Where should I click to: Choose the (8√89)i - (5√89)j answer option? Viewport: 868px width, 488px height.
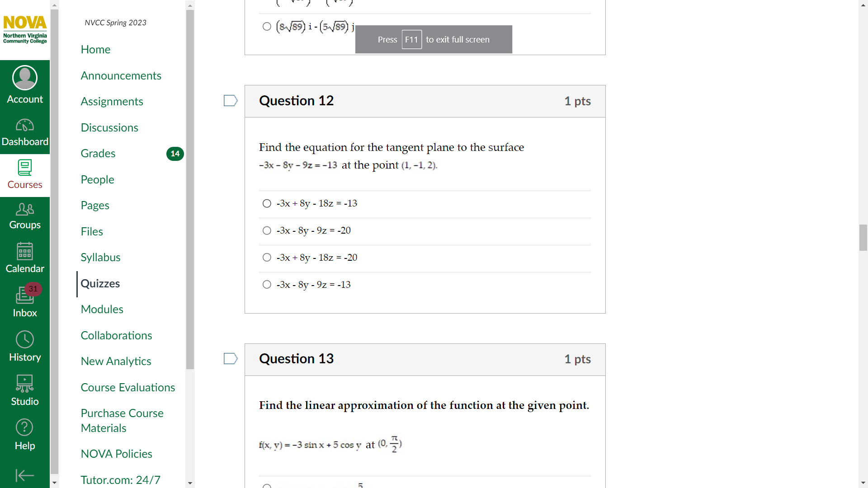[267, 27]
